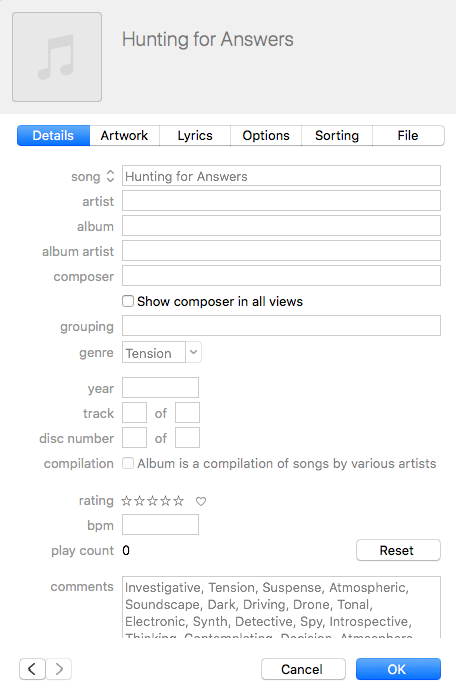Check the compilation album checkbox

coord(128,463)
